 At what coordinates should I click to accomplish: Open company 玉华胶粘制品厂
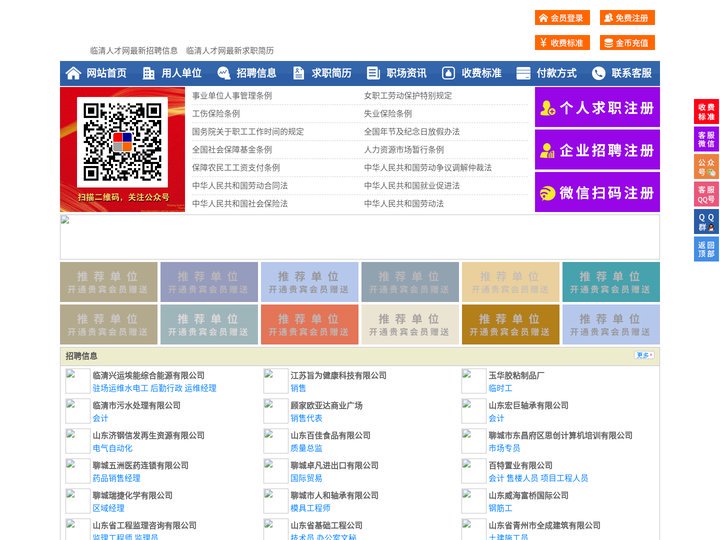516,375
